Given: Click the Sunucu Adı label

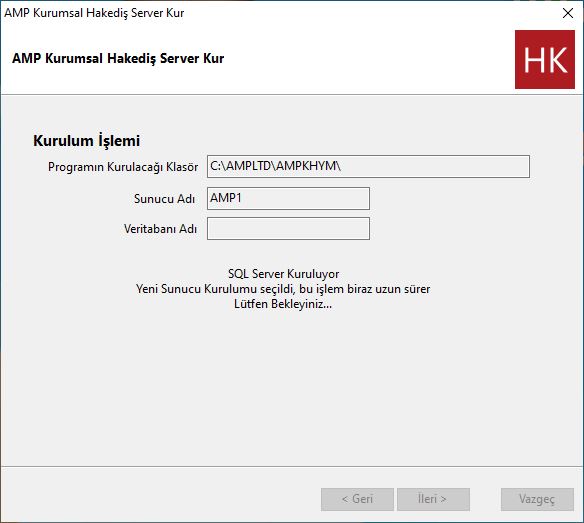Looking at the screenshot, I should 164,199.
